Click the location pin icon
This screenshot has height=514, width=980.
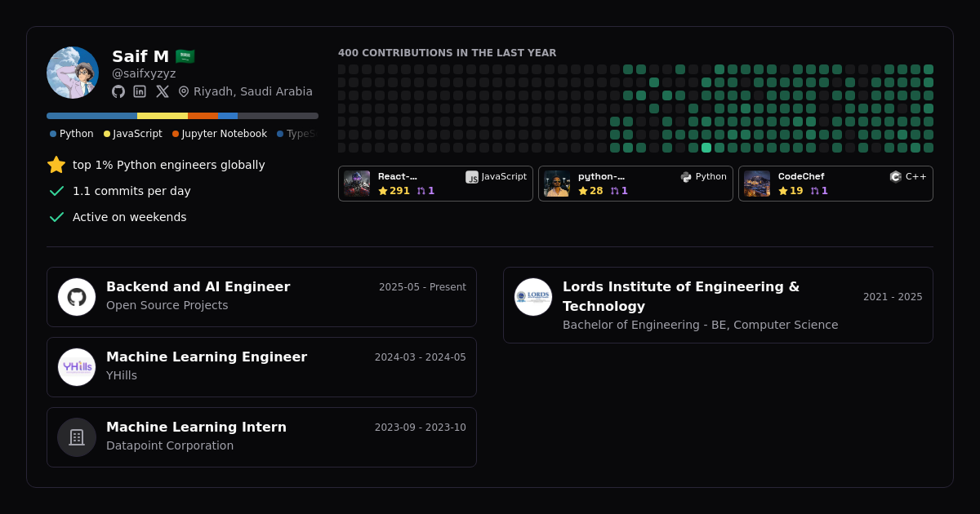(x=184, y=91)
